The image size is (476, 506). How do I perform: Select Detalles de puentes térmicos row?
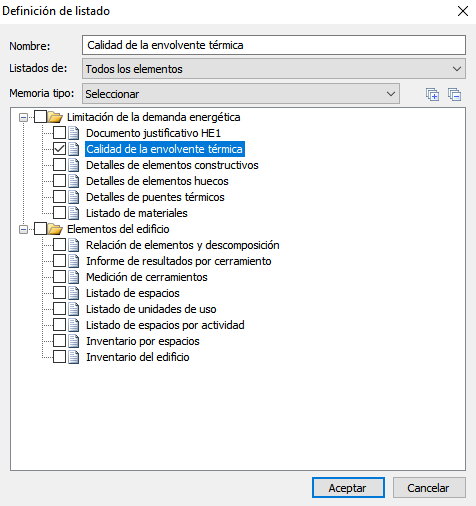click(x=155, y=197)
